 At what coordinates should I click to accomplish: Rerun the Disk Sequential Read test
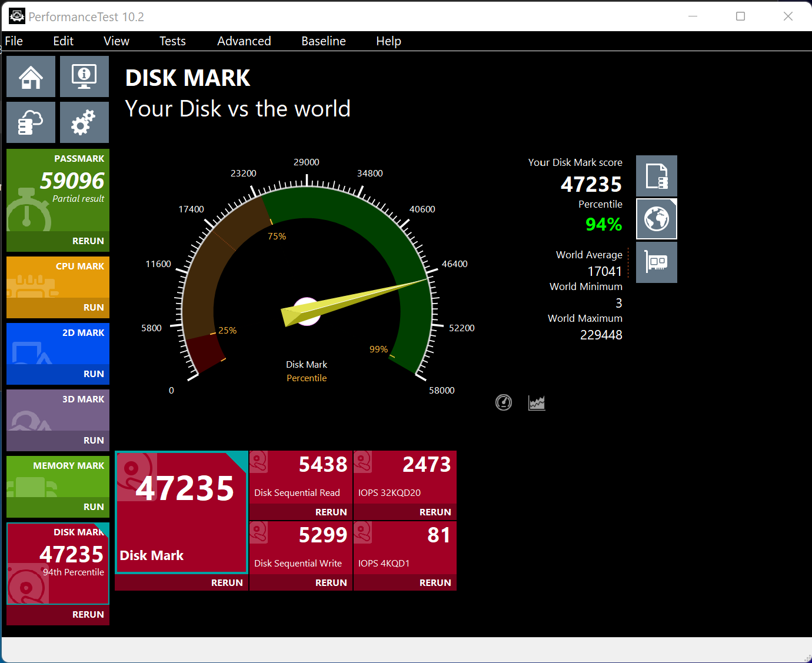click(x=331, y=512)
